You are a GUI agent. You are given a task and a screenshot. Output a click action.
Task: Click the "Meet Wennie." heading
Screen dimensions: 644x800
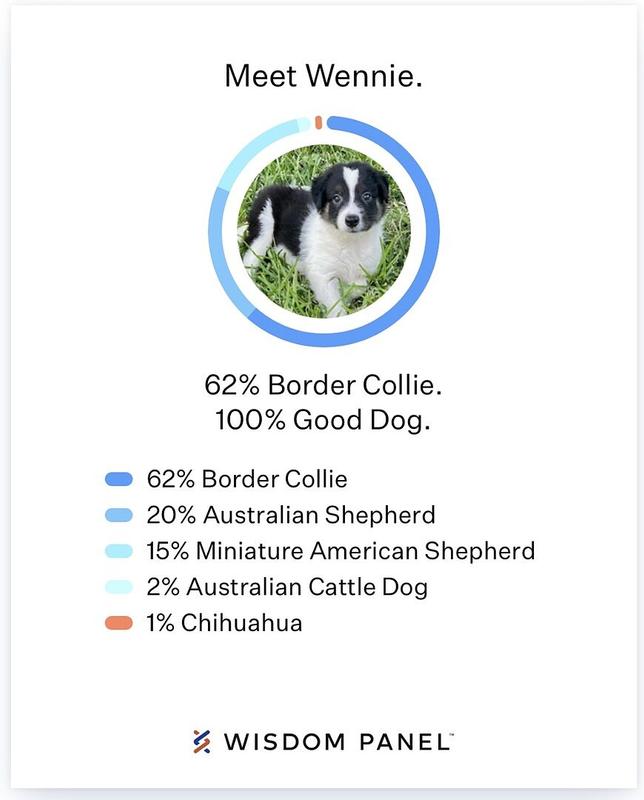pyautogui.click(x=324, y=76)
